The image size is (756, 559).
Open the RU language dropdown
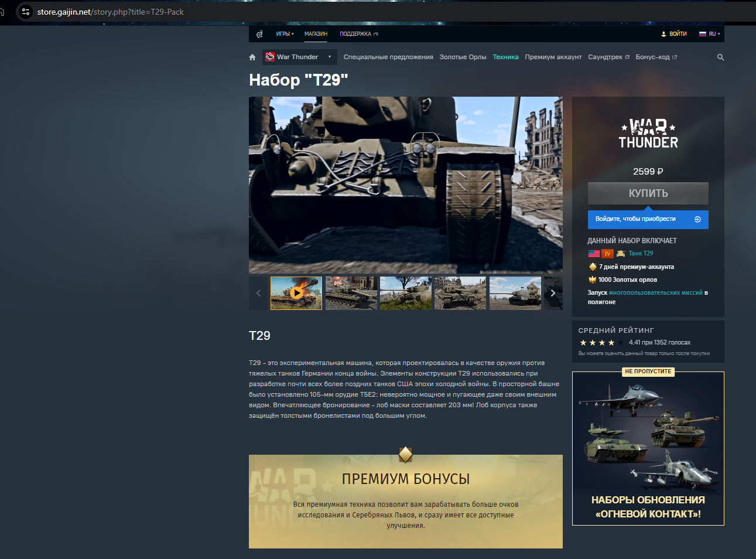coord(710,34)
